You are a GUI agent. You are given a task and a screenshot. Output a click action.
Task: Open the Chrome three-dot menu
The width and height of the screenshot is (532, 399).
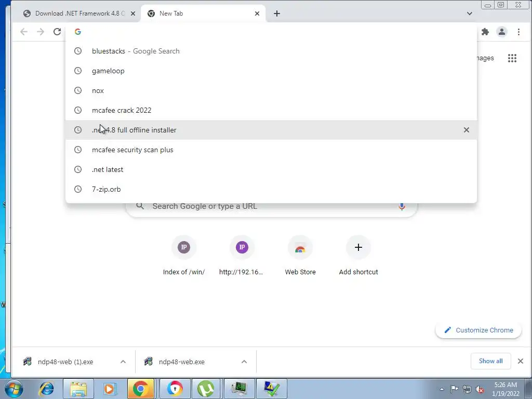[518, 32]
